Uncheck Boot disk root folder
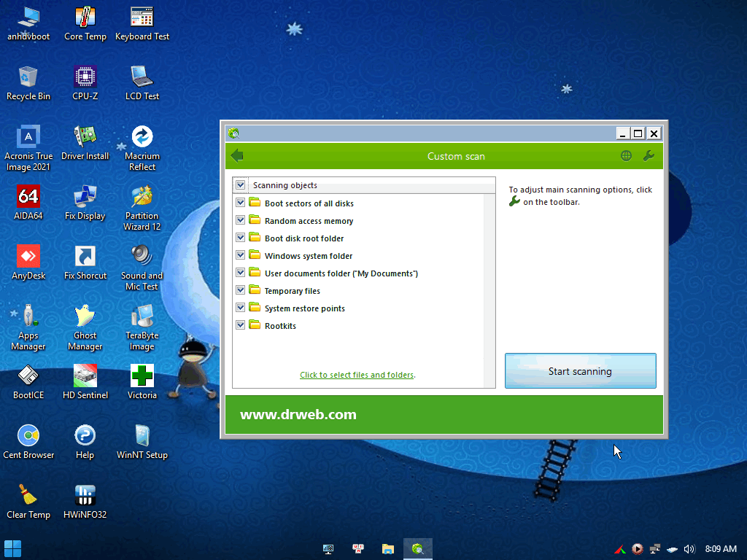This screenshot has height=560, width=747. [241, 238]
